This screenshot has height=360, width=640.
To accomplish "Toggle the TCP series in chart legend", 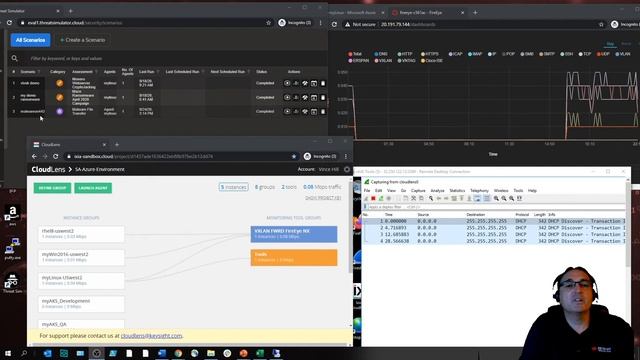I will 585,54.
